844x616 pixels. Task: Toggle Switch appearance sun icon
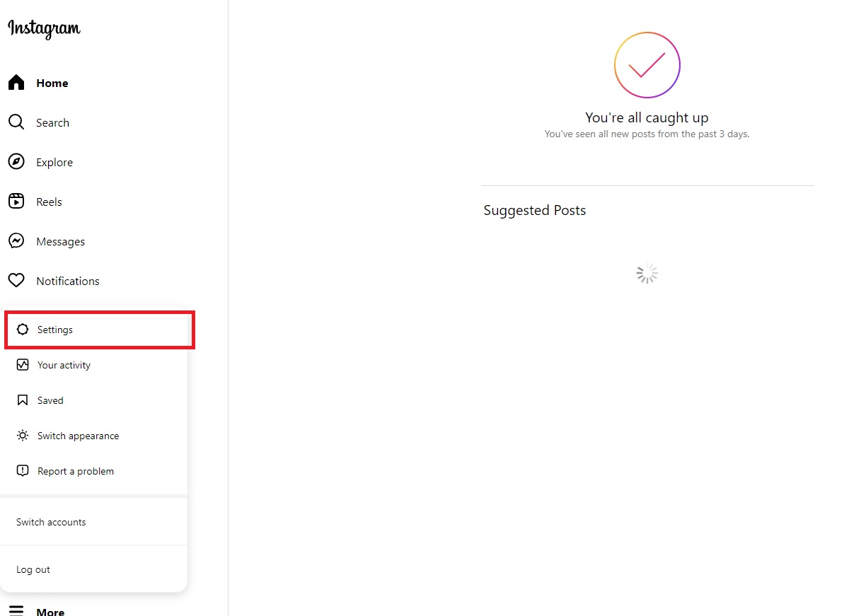(23, 435)
